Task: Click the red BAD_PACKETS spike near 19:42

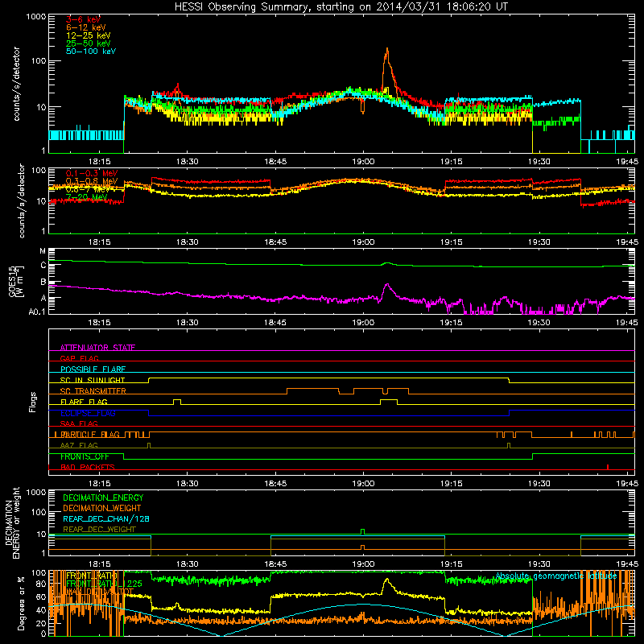Action: click(x=608, y=467)
